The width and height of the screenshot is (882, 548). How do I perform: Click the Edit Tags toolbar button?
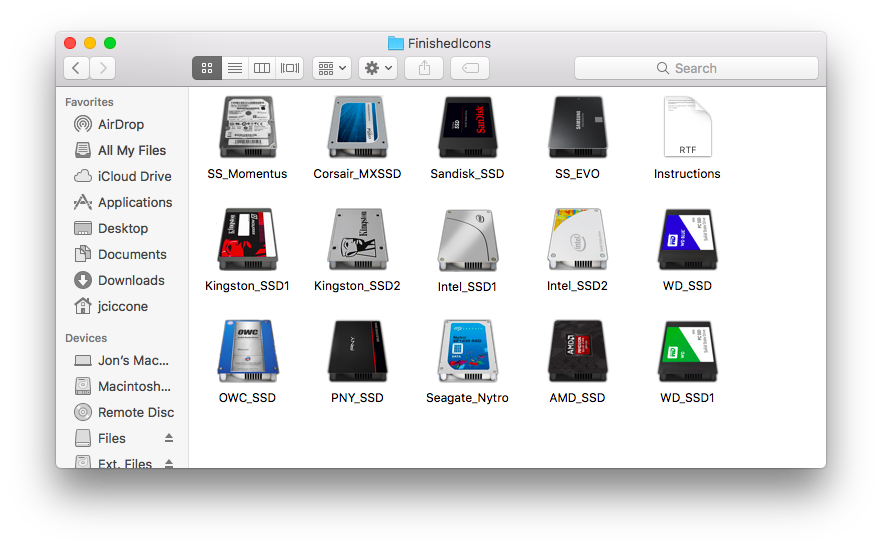coord(470,68)
